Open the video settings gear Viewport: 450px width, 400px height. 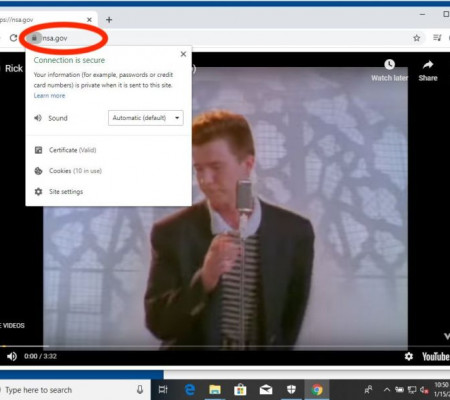point(409,356)
